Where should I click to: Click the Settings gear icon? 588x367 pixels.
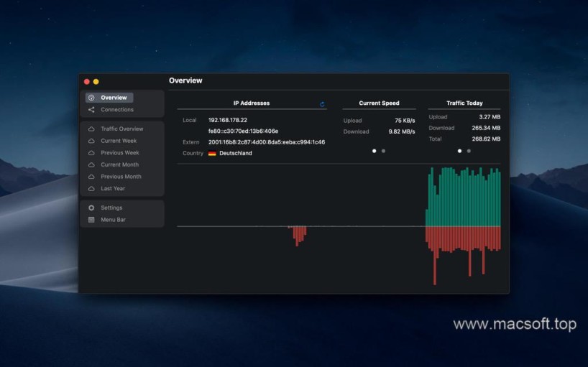pos(91,208)
